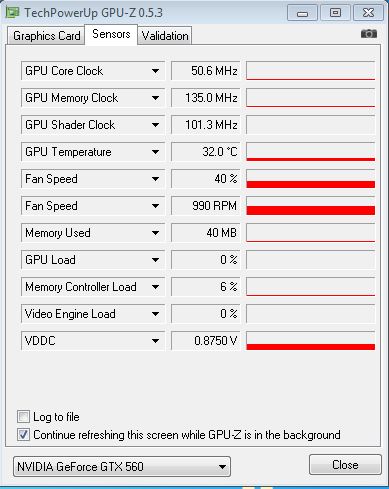Switch to the Graphics Card tab
The height and width of the screenshot is (489, 389).
coord(47,36)
